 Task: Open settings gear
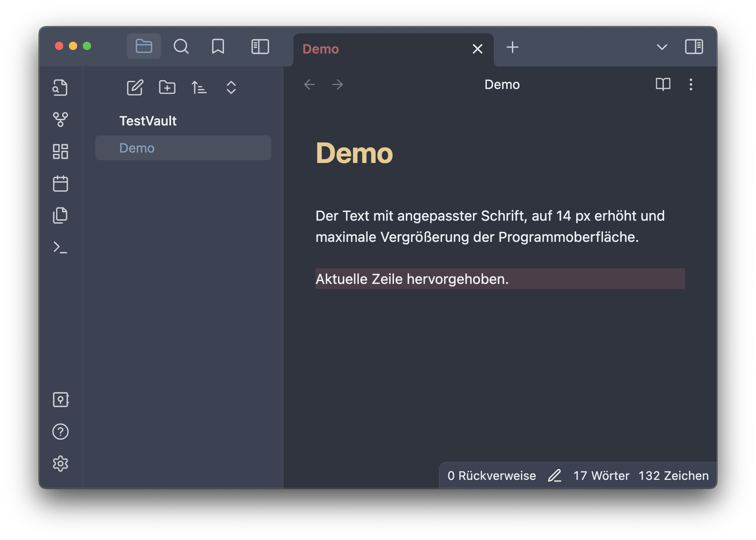[x=61, y=464]
